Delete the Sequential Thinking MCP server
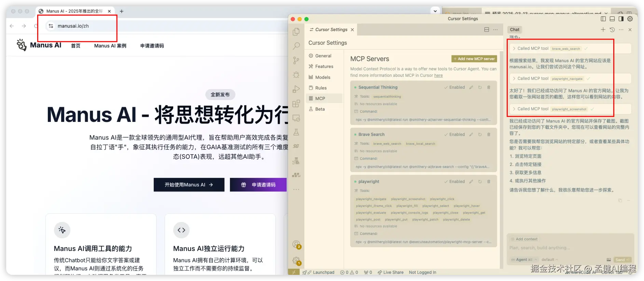Screen dimensions: 644x281 click(489, 87)
